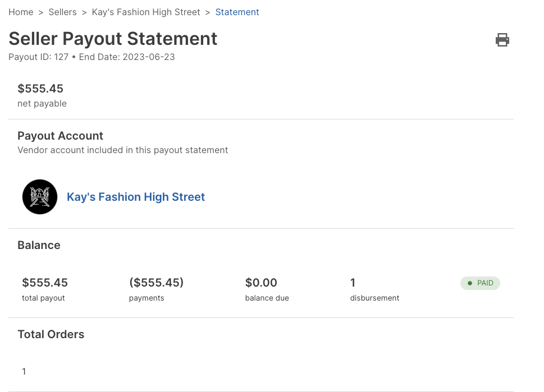Click the $0.00 balance due value
This screenshot has height=392, width=544.
pyautogui.click(x=261, y=283)
